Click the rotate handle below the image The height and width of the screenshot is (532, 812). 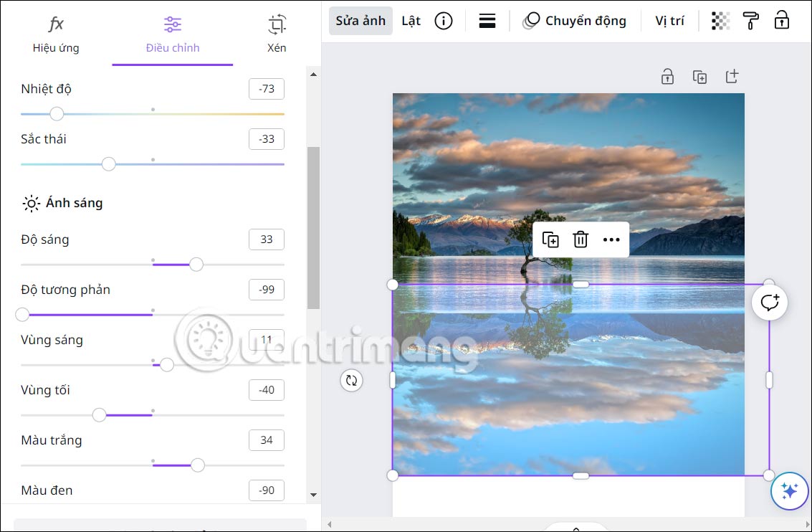point(351,380)
